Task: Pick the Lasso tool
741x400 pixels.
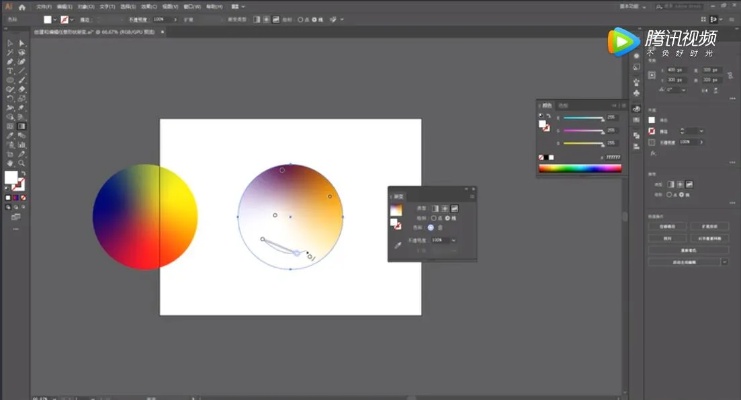Action: click(x=22, y=52)
